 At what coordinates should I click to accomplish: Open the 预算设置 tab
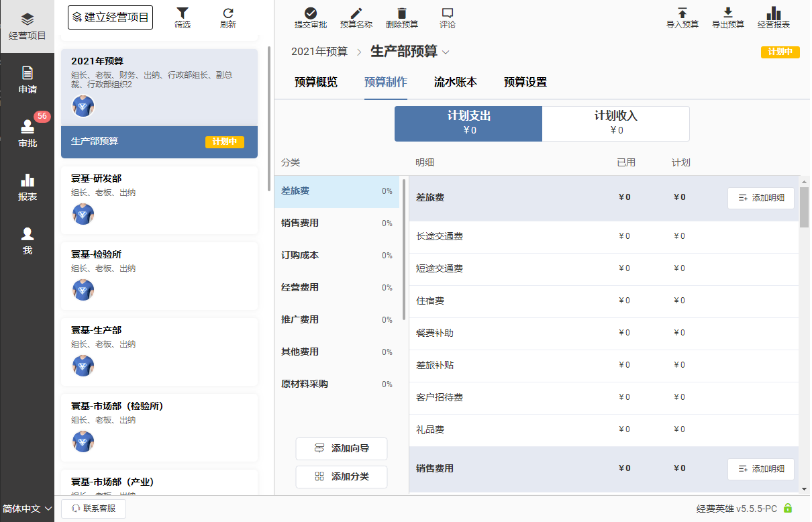pos(525,83)
